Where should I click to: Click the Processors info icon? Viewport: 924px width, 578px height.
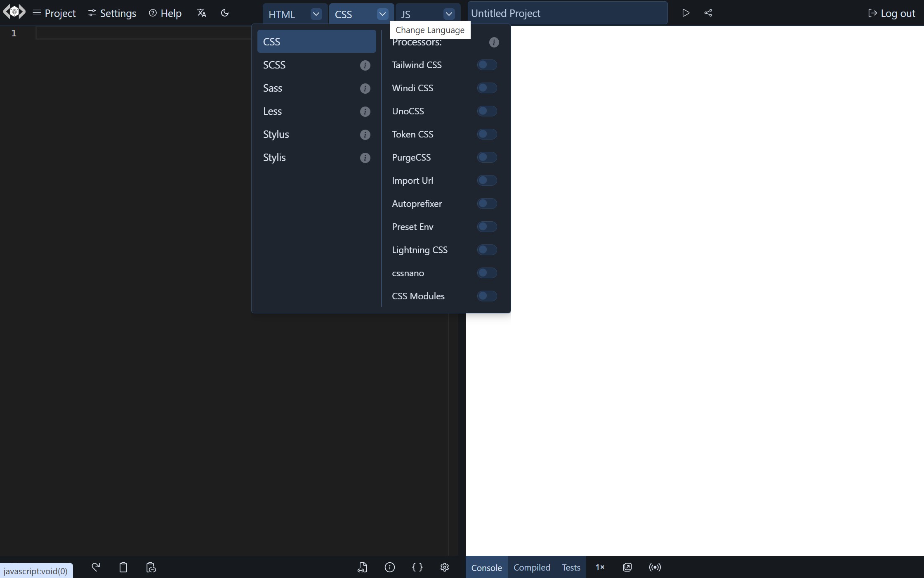[x=494, y=43]
